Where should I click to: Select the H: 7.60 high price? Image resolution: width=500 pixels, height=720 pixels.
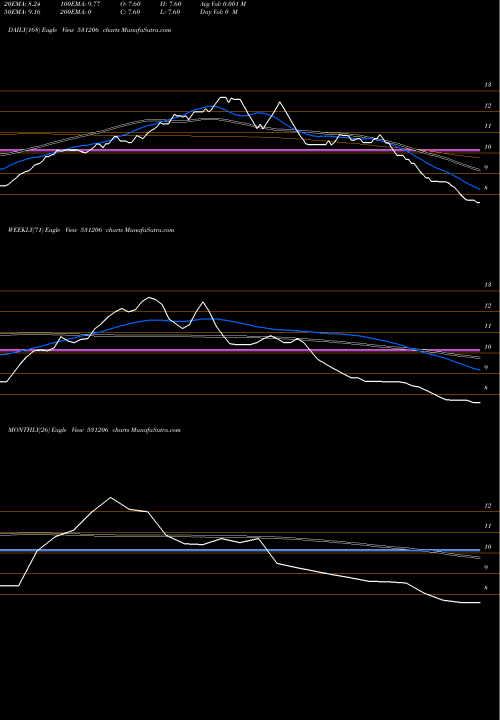[170, 4]
